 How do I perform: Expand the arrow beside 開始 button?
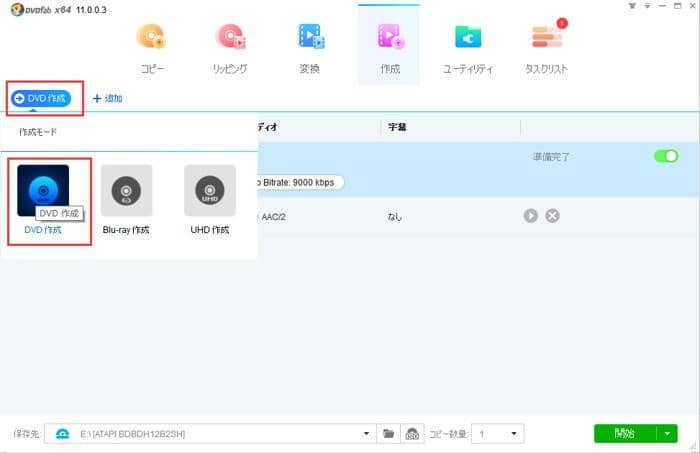(x=667, y=433)
